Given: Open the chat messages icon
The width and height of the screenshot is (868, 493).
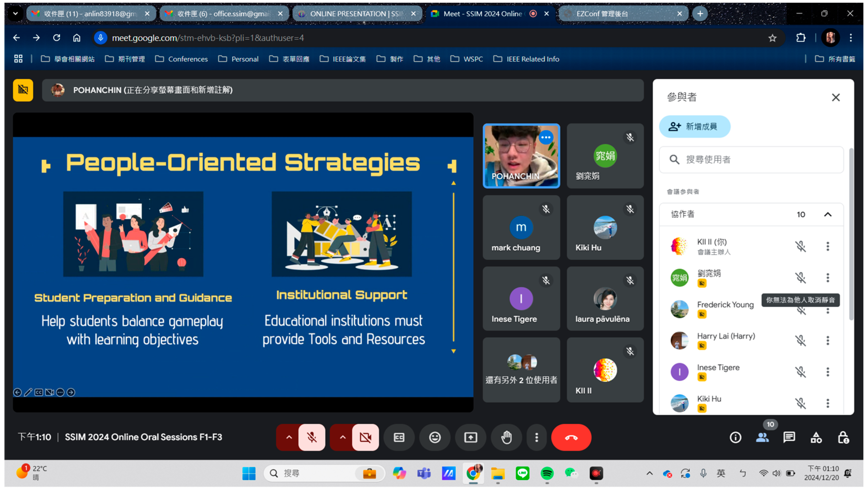Looking at the screenshot, I should (x=789, y=438).
